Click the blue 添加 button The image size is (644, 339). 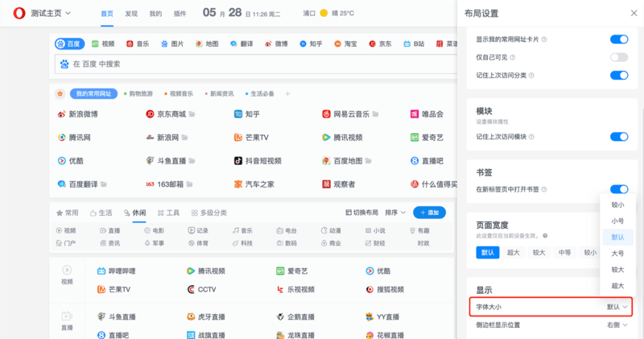(x=429, y=213)
